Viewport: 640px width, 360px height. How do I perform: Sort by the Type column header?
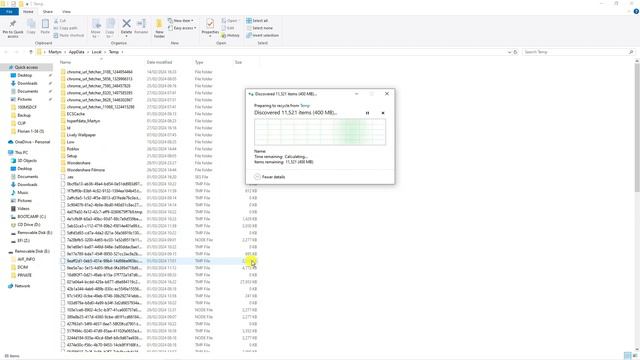coord(199,62)
